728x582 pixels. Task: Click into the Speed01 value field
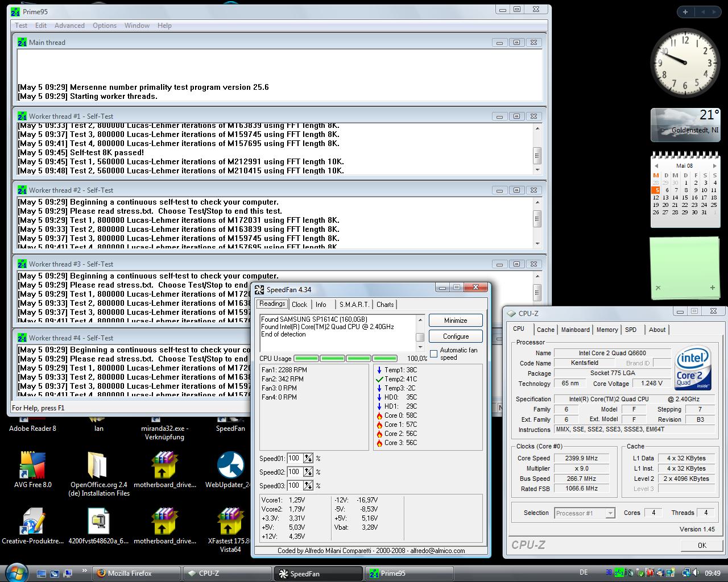[x=295, y=458]
